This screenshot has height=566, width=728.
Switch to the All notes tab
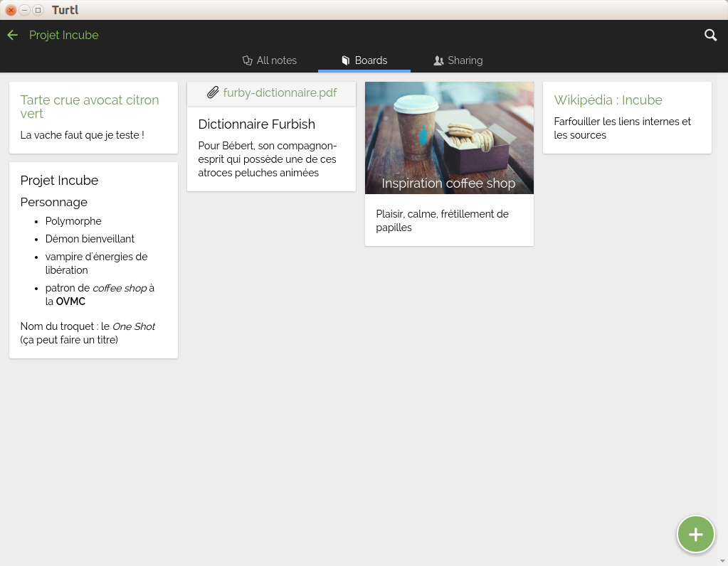click(276, 60)
